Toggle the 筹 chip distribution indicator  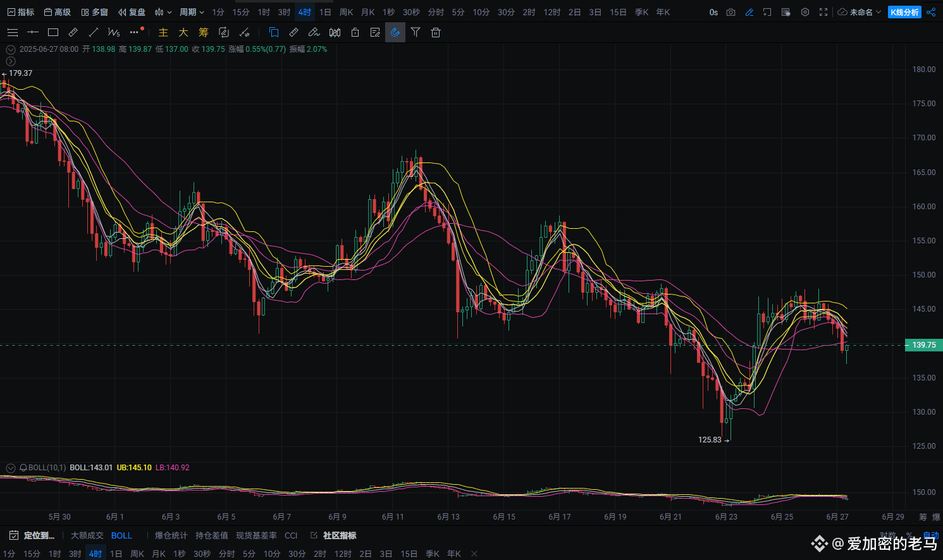[x=204, y=32]
